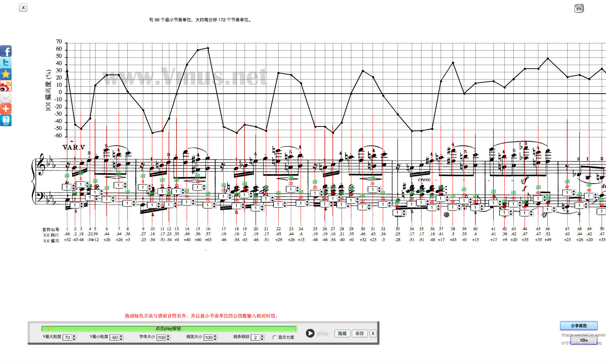The image size is (606, 364).
Task: Click the Y最大刻度 stepper arrows
Action: point(74,337)
